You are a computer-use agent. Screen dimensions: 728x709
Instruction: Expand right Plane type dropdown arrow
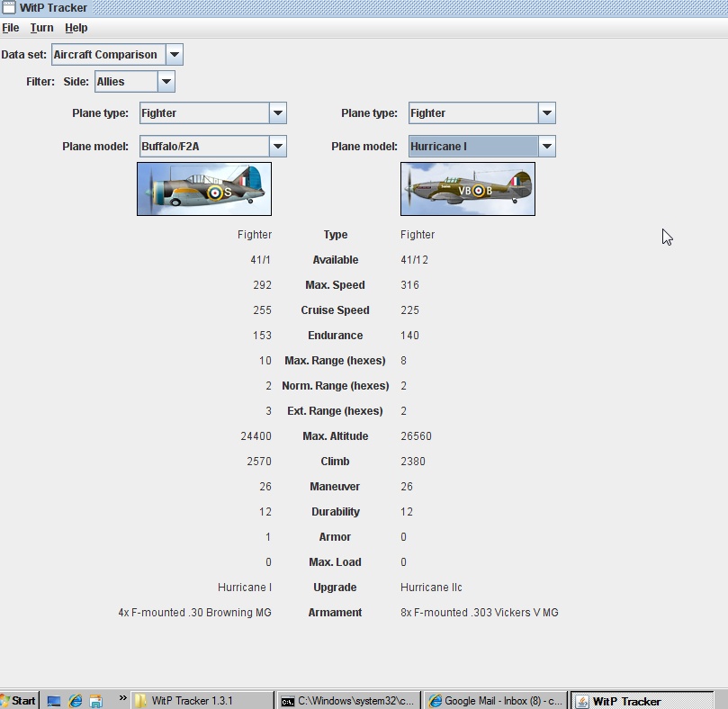(547, 112)
